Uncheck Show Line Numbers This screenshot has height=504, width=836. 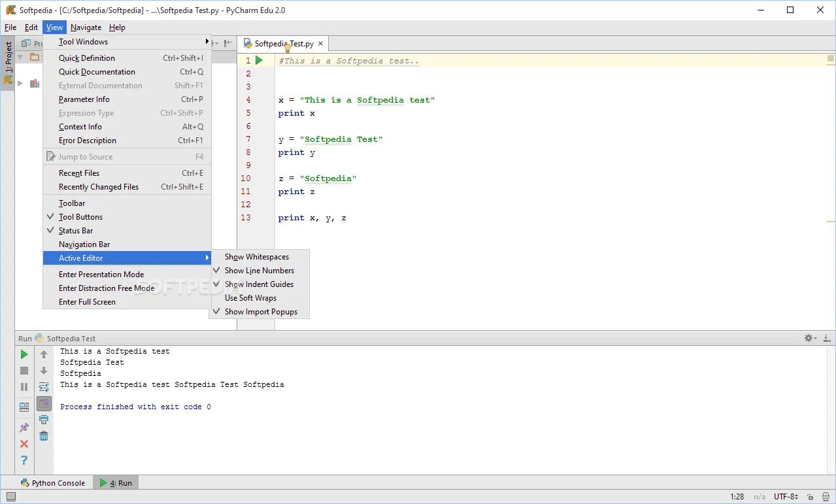tap(259, 271)
